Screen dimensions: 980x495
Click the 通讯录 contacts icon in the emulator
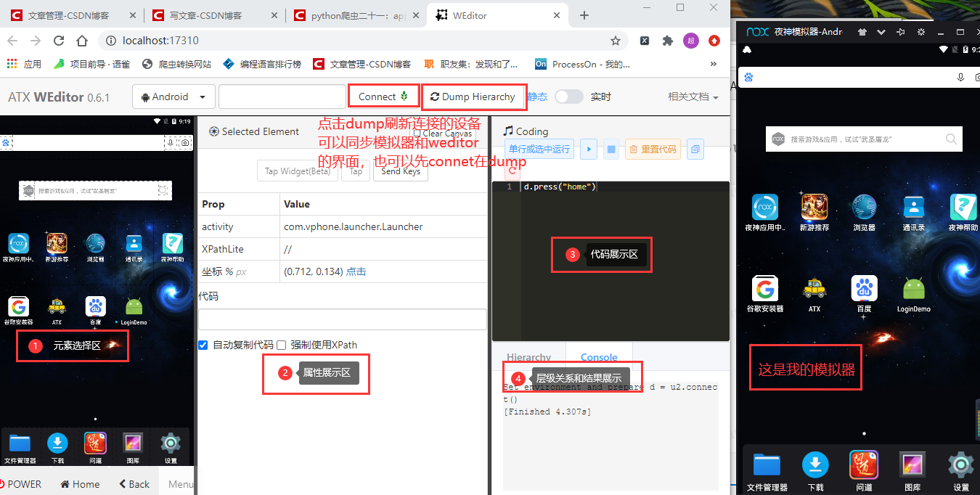913,208
